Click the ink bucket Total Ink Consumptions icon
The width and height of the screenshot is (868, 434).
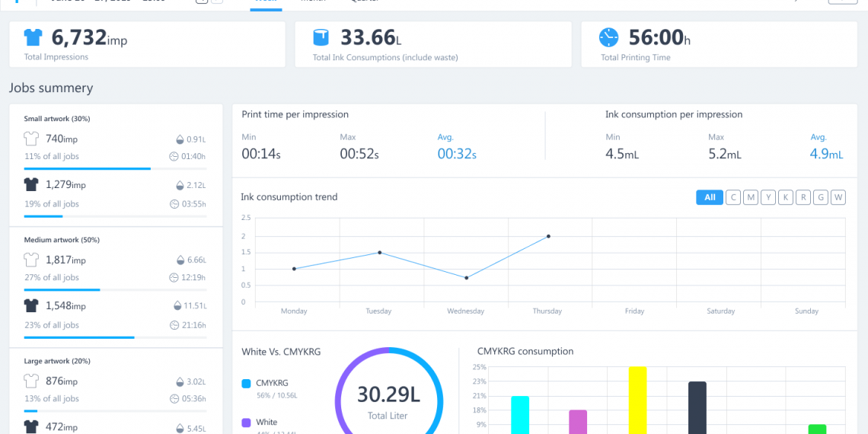pos(321,37)
